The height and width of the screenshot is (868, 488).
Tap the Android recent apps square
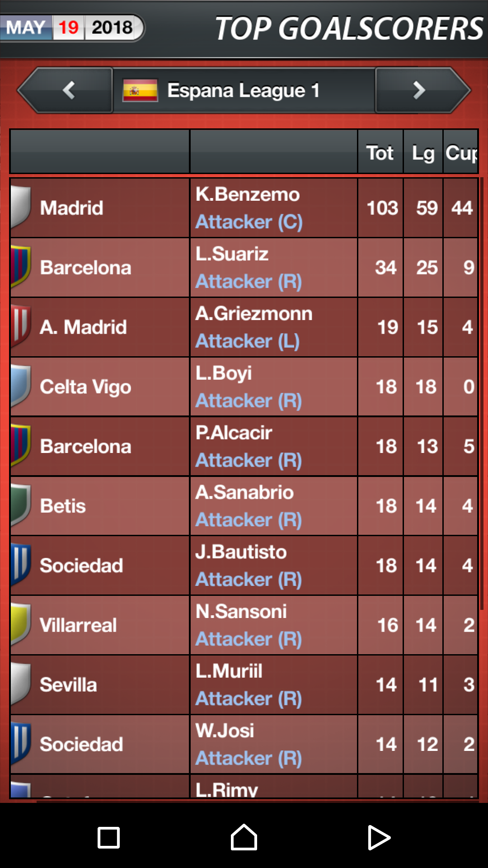pos(109,838)
